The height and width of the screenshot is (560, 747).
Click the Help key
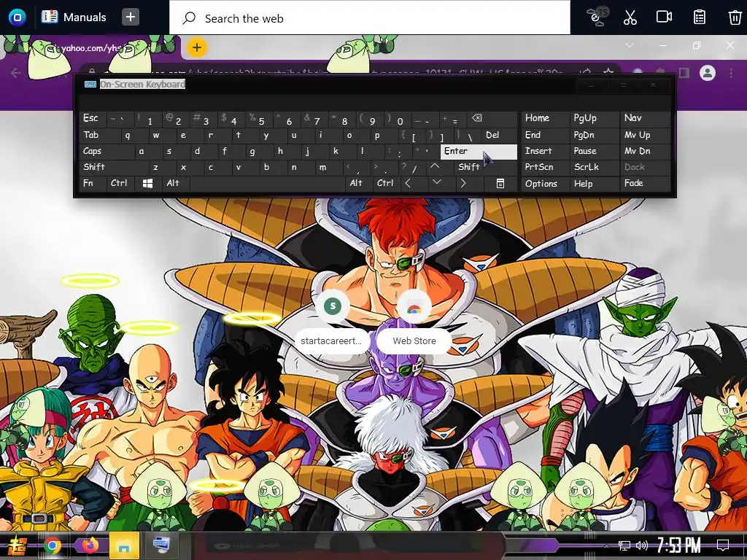(x=594, y=183)
